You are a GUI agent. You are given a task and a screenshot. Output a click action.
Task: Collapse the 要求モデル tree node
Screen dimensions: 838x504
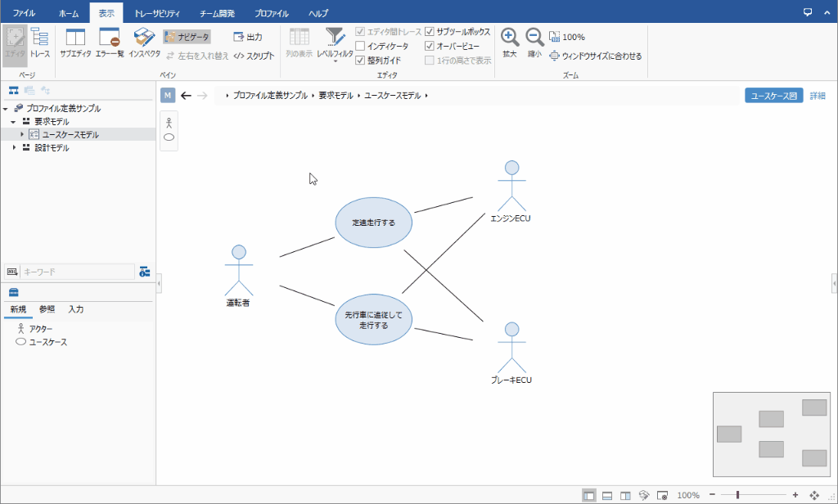pyautogui.click(x=14, y=121)
